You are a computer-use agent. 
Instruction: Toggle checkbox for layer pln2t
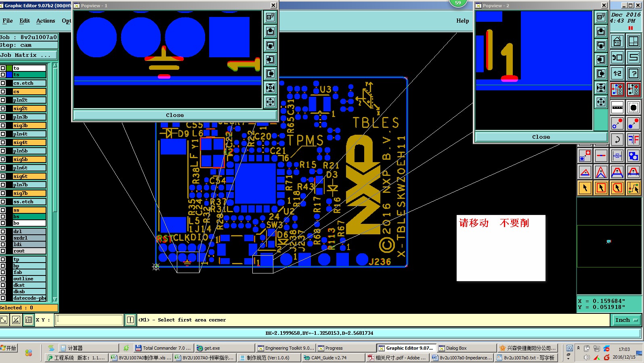coord(3,100)
